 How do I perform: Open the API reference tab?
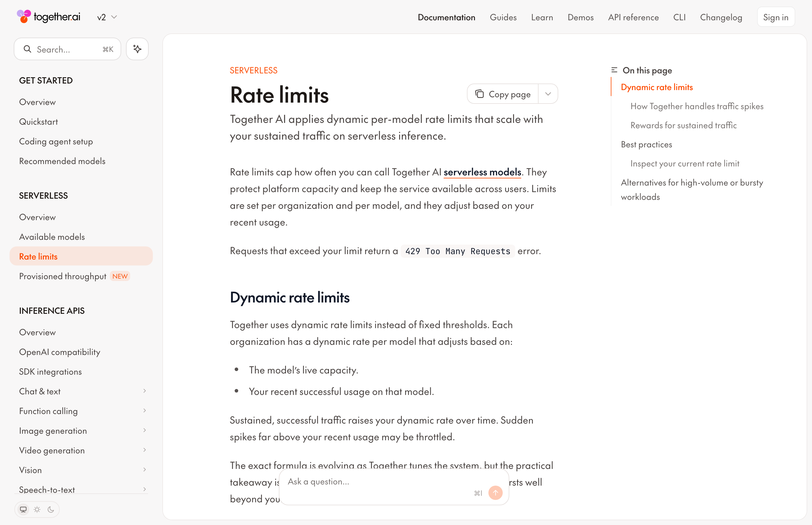633,17
